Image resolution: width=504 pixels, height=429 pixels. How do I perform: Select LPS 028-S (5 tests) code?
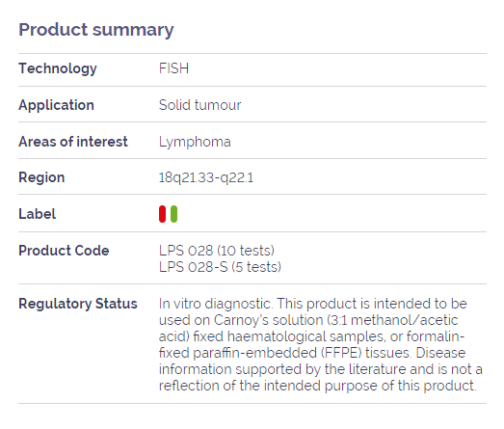pos(220,267)
